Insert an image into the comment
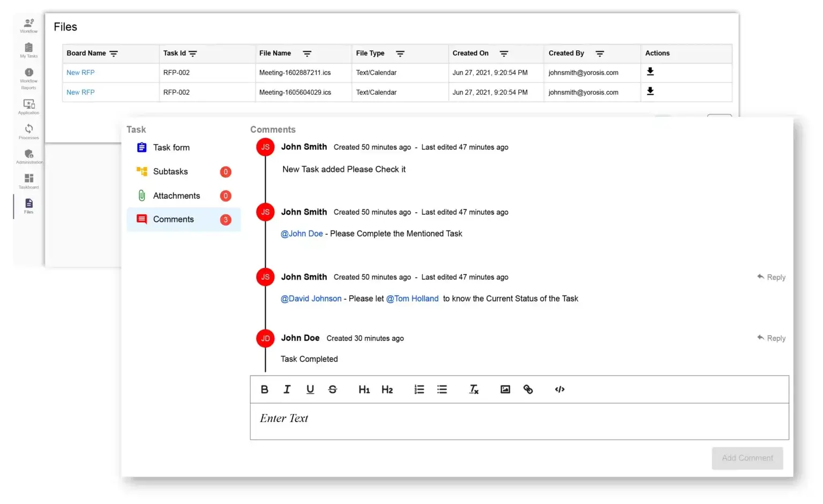The image size is (823, 504). coord(505,389)
